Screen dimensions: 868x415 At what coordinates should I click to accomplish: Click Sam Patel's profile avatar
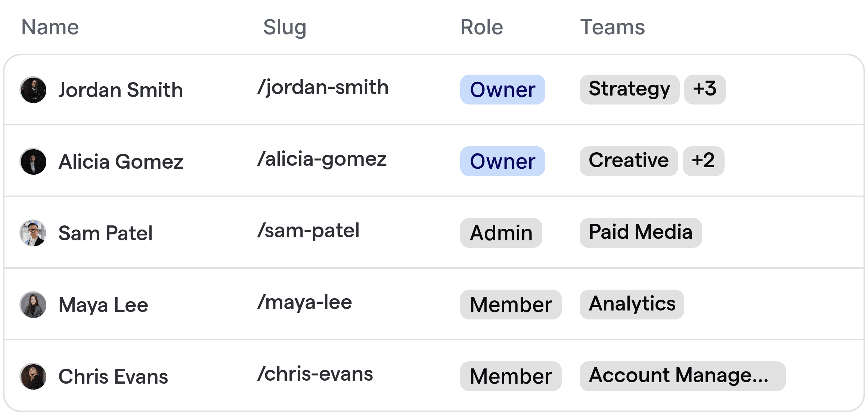33,233
